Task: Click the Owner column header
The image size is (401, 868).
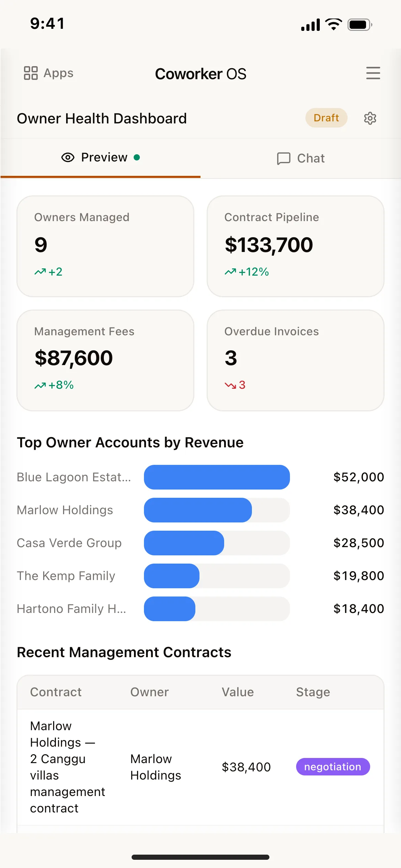Action: point(149,692)
